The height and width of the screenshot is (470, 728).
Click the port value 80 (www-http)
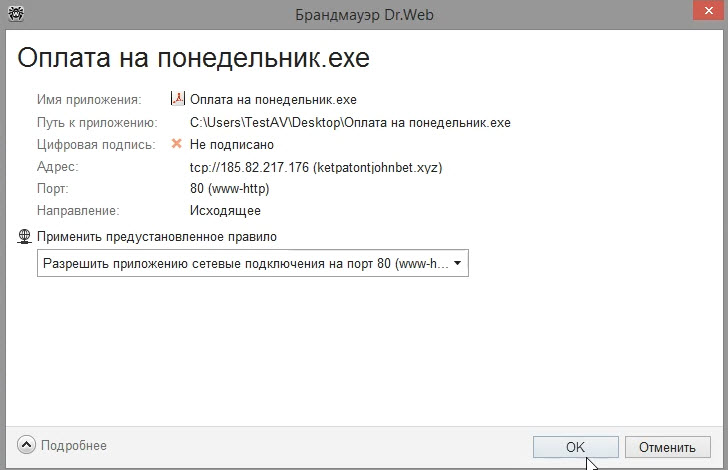coord(229,189)
